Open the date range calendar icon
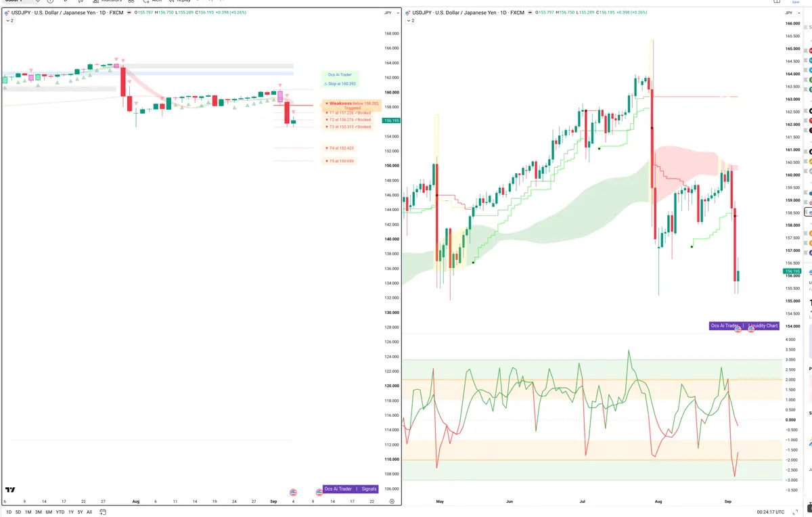Screen dimensions: 812x517 coord(101,512)
